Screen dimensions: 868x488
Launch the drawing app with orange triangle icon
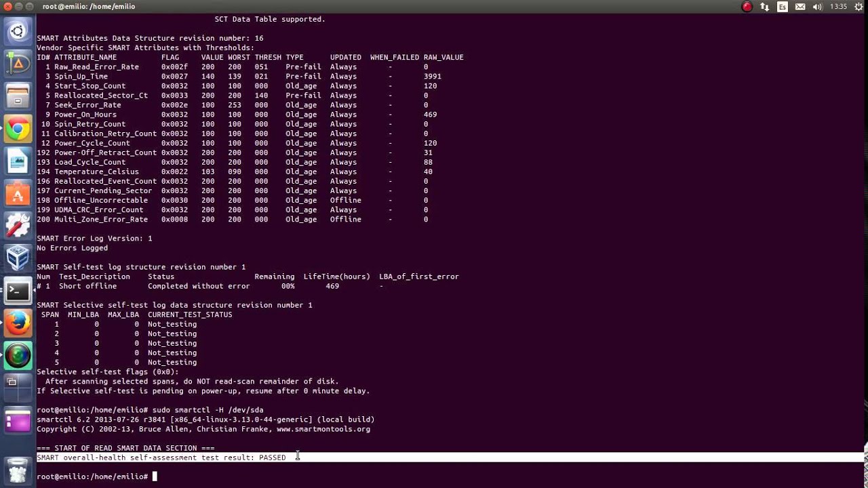(x=18, y=64)
